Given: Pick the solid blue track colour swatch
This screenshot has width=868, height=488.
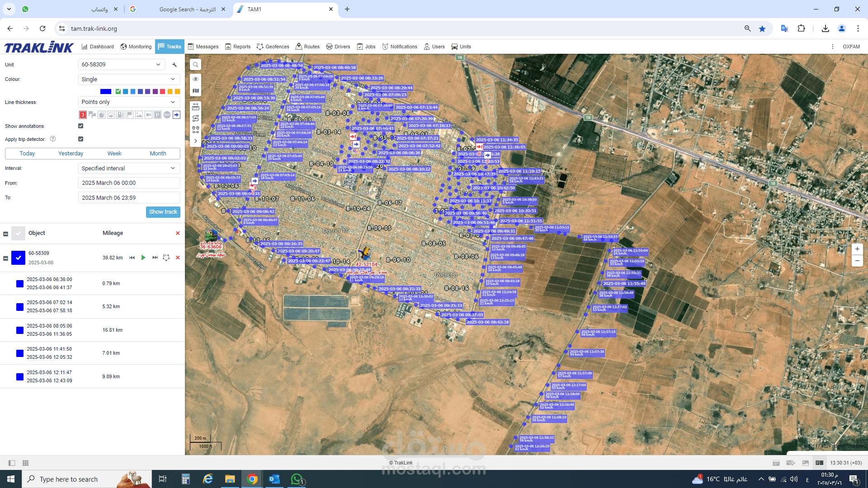Looking at the screenshot, I should pyautogui.click(x=106, y=91).
